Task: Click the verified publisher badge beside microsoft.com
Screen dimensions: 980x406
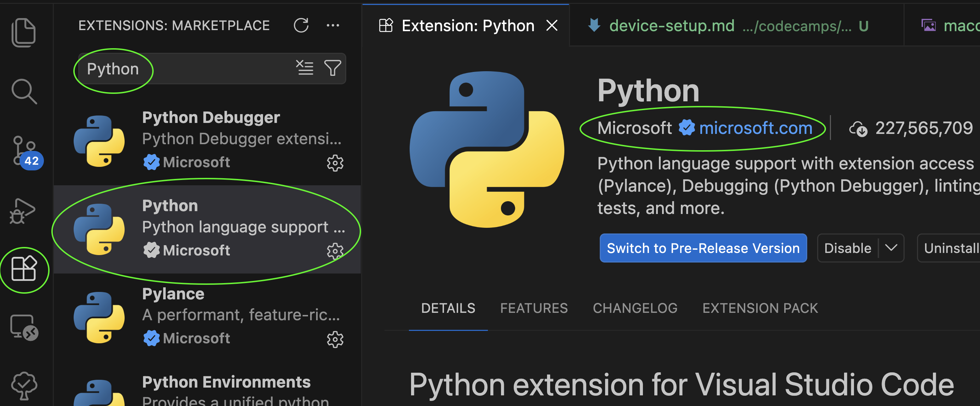Action: 687,128
